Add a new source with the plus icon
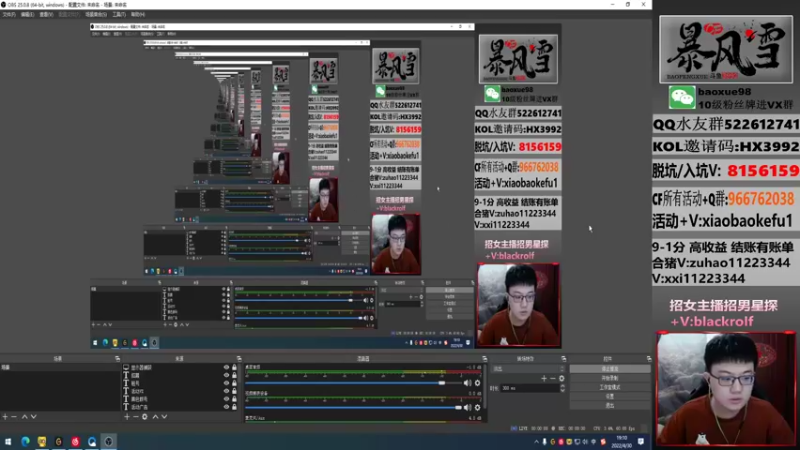This screenshot has height=450, width=800. [x=127, y=417]
